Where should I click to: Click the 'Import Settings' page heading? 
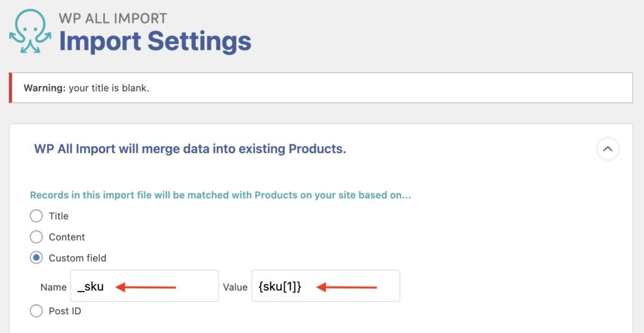155,42
